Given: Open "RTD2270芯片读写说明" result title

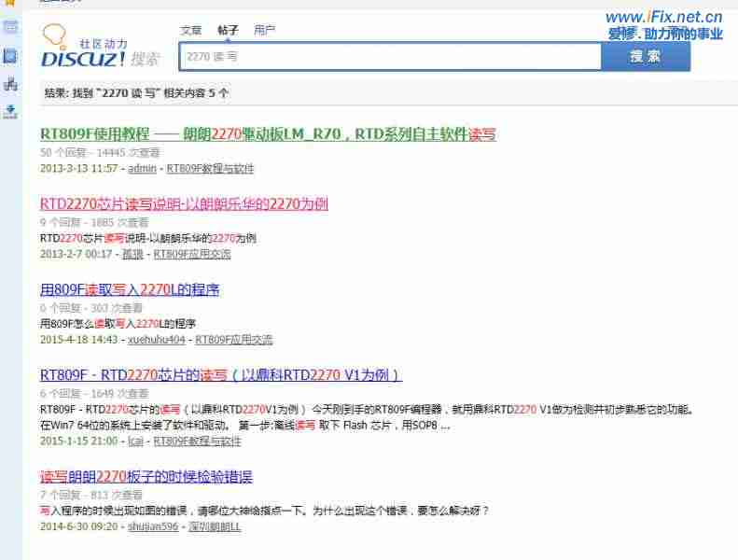Looking at the screenshot, I should (184, 203).
